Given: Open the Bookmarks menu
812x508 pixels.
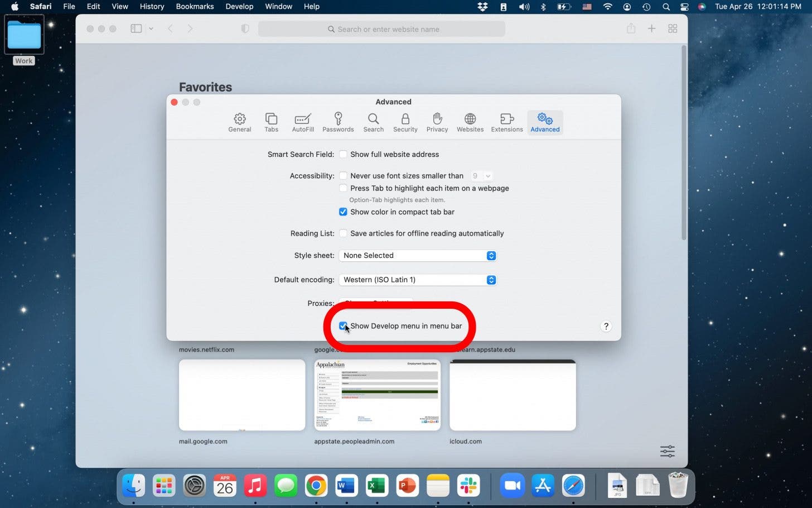Looking at the screenshot, I should pos(195,7).
